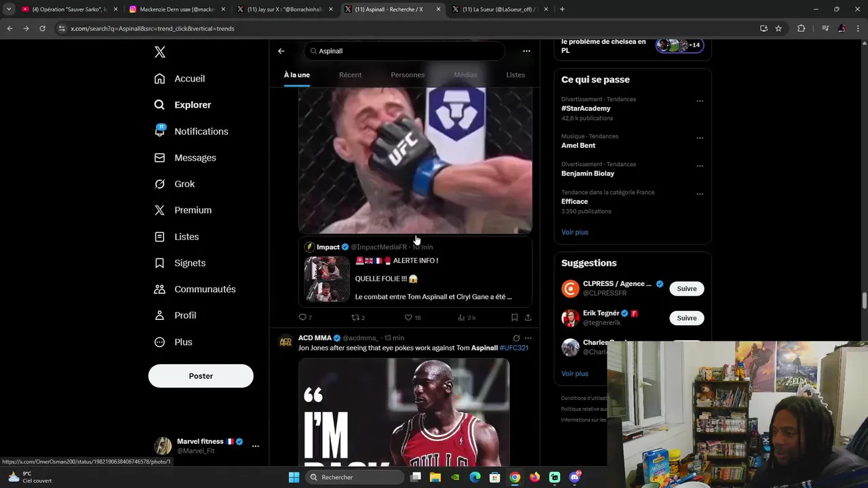Open the Explorer section
Image resolution: width=868 pixels, height=488 pixels.
pos(183,105)
